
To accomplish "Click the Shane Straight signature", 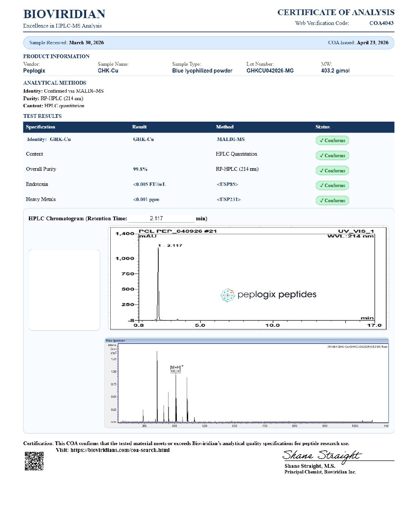I will coord(322,456).
